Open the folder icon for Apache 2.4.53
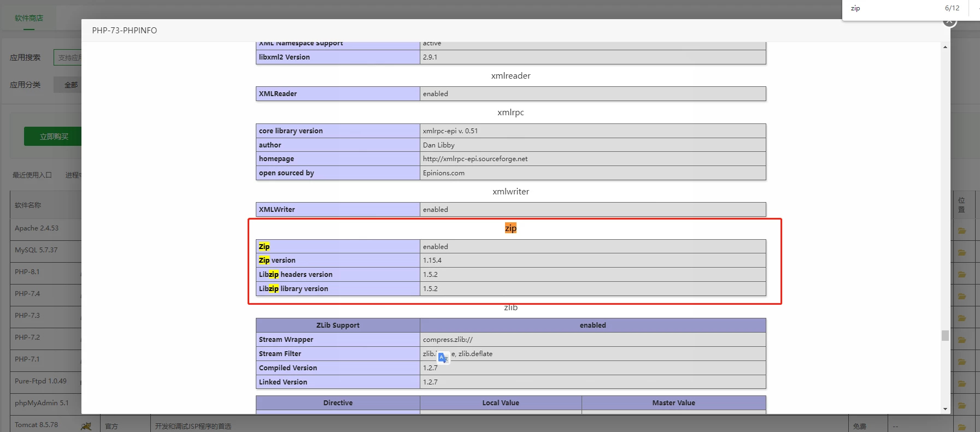 962,231
